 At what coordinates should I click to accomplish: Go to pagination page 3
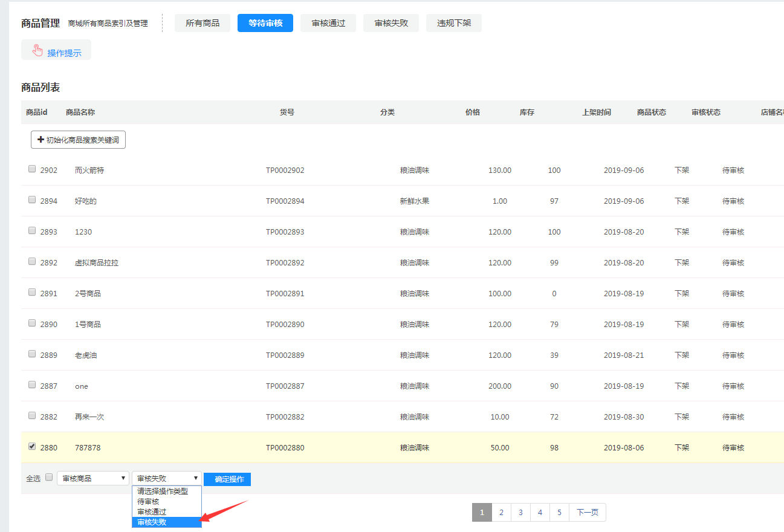point(520,513)
